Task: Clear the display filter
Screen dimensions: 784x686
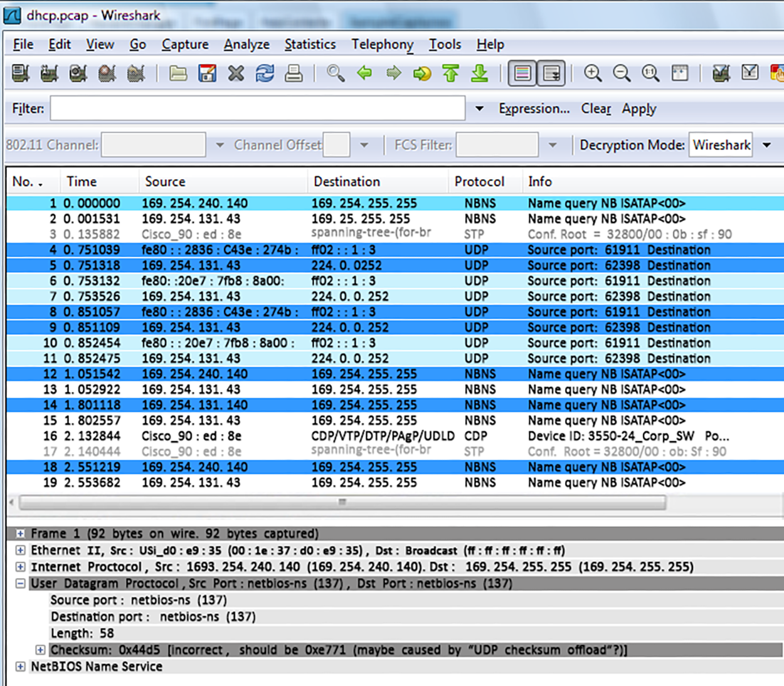Action: click(x=596, y=108)
